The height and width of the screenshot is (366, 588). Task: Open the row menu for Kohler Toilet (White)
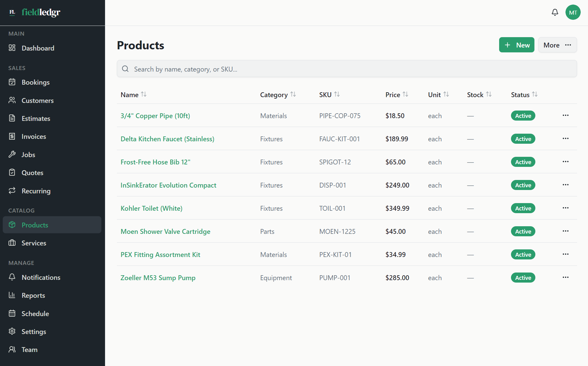pyautogui.click(x=565, y=208)
